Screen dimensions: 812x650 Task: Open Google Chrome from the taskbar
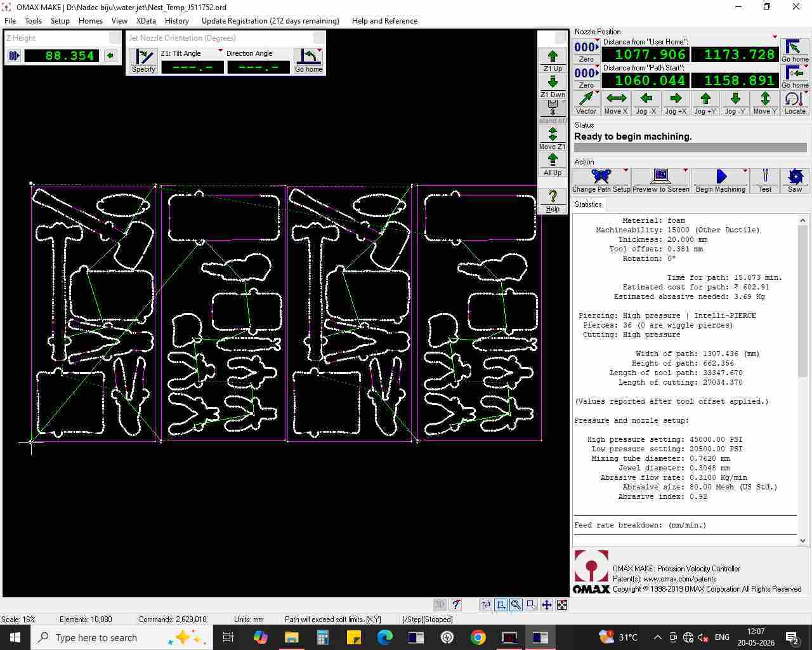pos(478,637)
